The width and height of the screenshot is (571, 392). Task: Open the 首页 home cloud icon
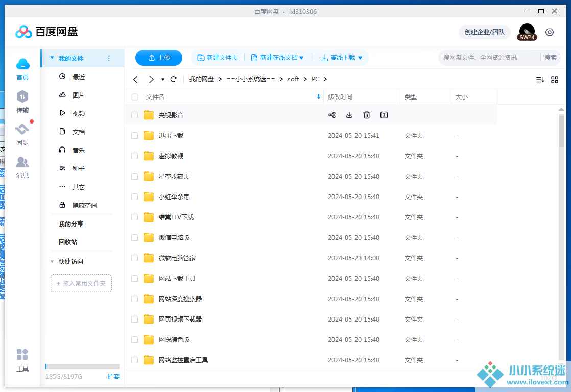tap(22, 64)
